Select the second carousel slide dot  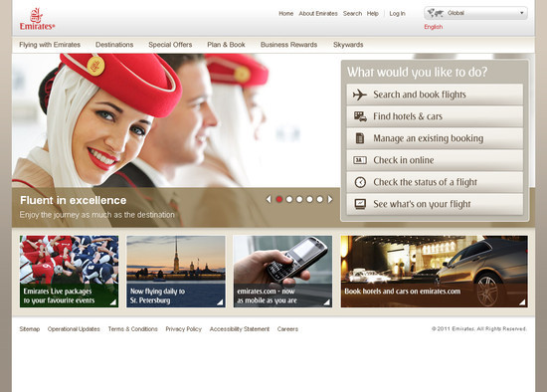coord(289,199)
